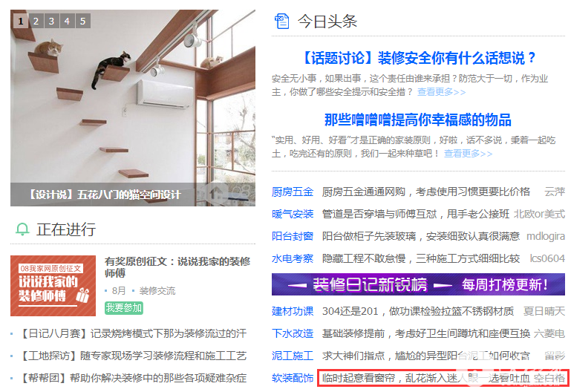This screenshot has height=392, width=571.
Task: Open the 暖气安装 category link
Action: [x=293, y=214]
